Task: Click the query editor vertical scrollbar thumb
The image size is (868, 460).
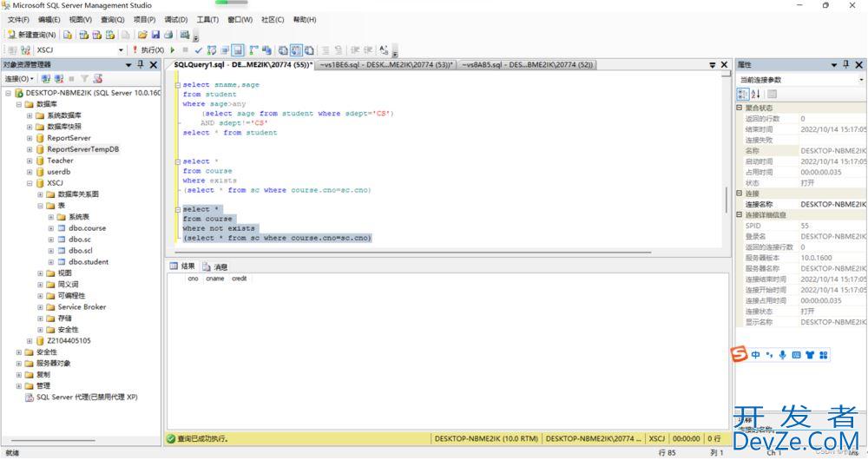Action: 727,200
